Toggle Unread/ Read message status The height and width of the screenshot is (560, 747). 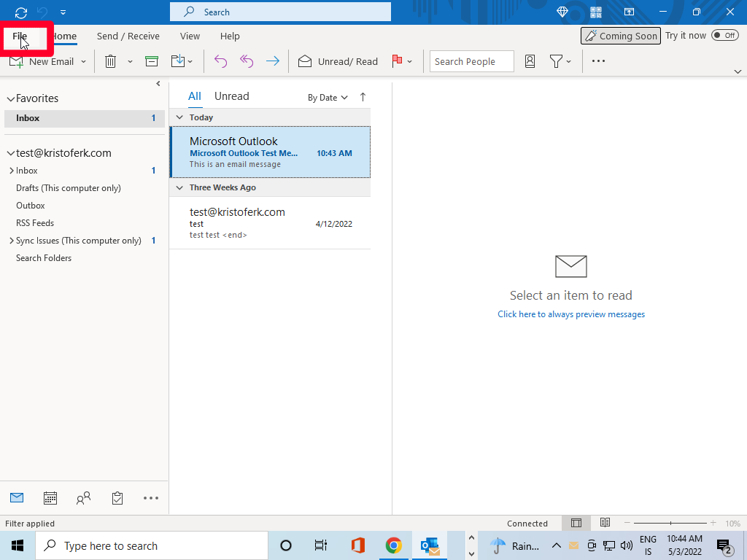[x=338, y=62]
